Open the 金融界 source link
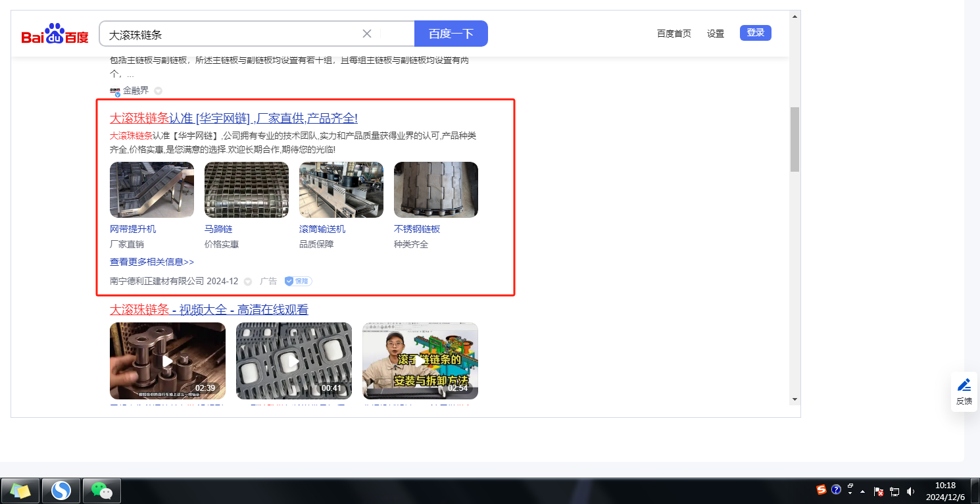Screen dimensions: 980x504 135,91
